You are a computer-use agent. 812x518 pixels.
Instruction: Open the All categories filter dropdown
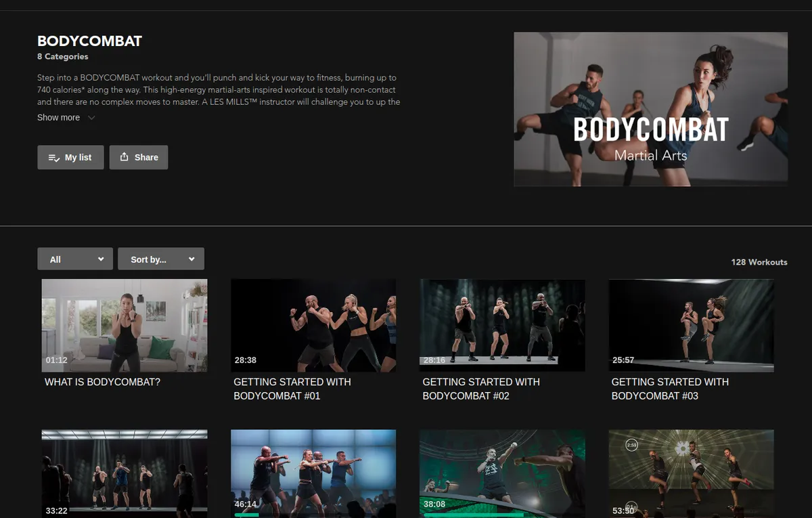(74, 259)
